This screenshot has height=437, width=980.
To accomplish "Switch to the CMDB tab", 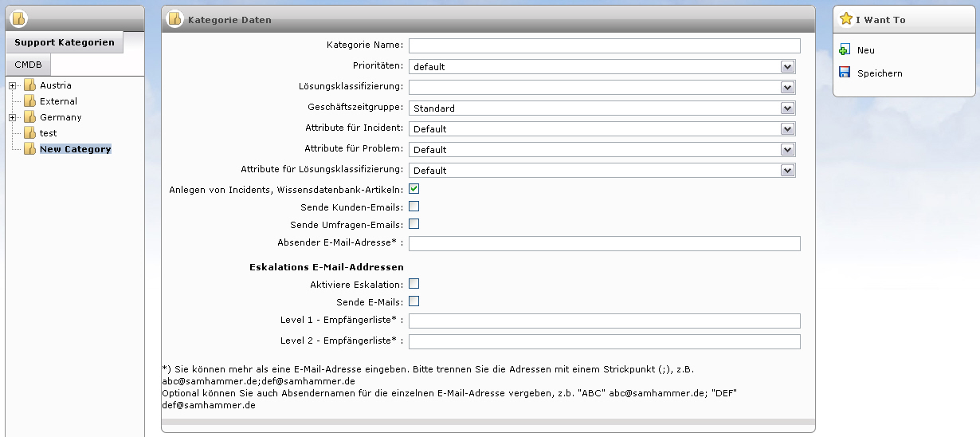I will (x=28, y=65).
